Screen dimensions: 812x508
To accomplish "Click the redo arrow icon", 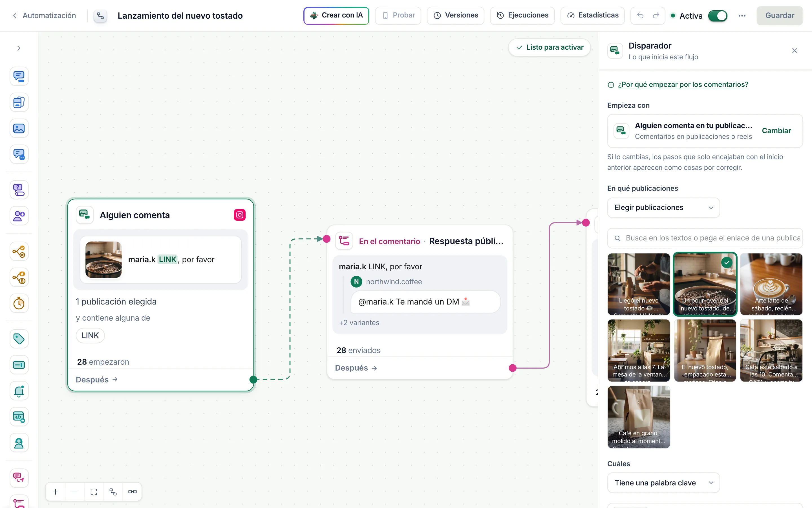I will [x=656, y=16].
